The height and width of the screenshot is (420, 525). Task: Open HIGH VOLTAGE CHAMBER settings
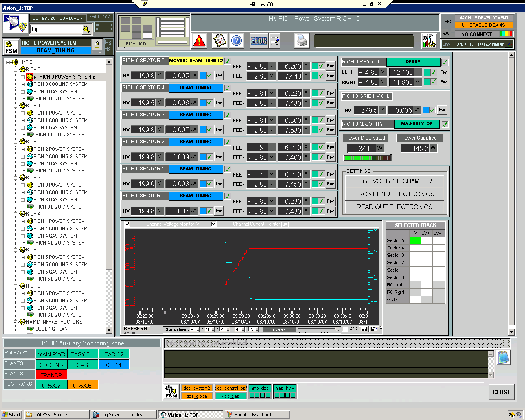394,181
